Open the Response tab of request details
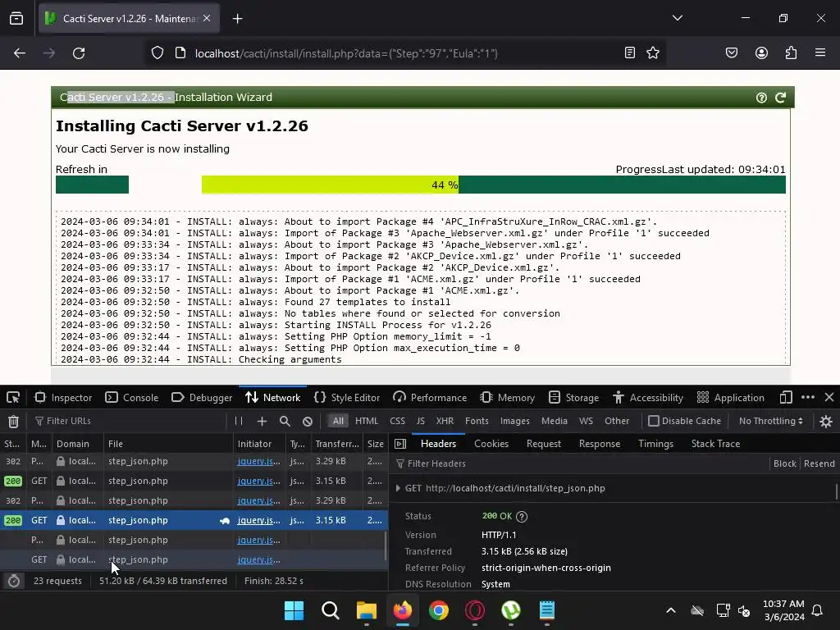Screen dimensions: 840x630 point(600,444)
